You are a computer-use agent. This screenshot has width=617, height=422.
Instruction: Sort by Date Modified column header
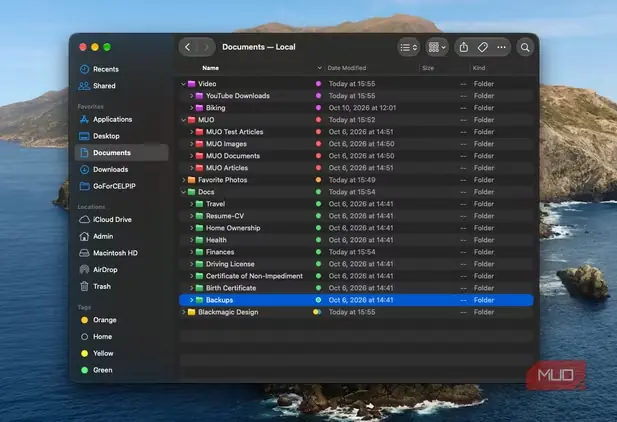click(347, 68)
